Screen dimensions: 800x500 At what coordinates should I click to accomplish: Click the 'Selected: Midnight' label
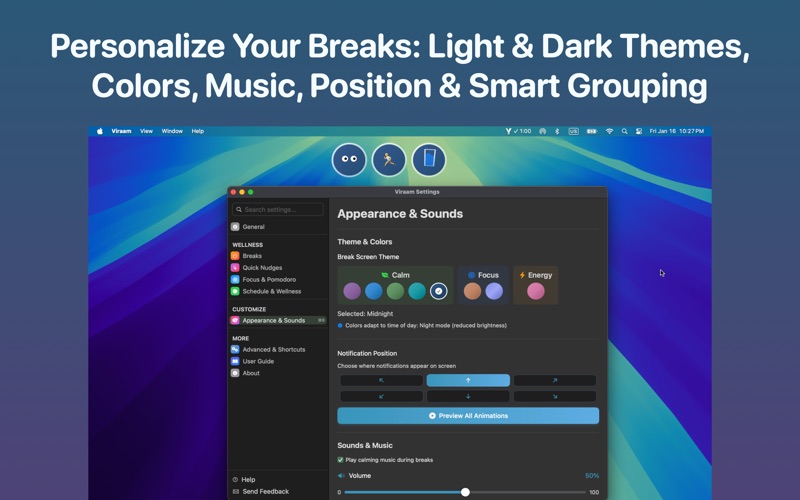tap(365, 314)
